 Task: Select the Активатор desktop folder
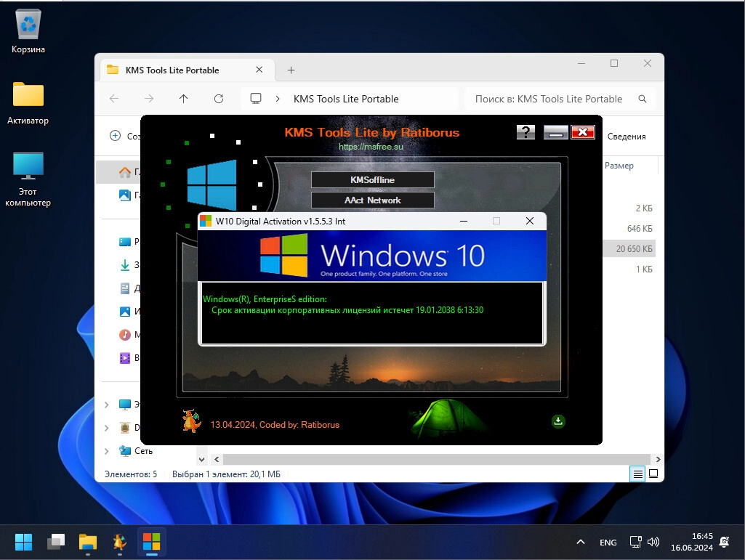28,96
